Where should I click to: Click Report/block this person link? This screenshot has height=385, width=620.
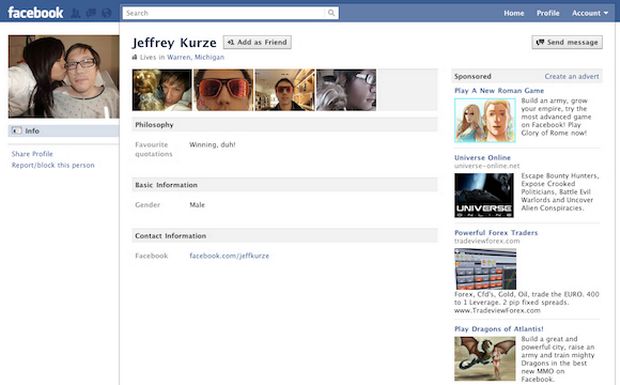[x=53, y=165]
